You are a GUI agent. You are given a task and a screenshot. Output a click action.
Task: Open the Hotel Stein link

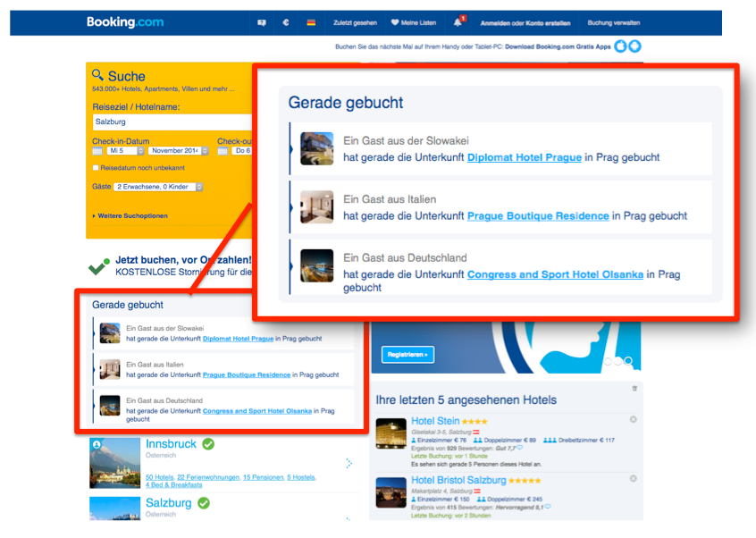pyautogui.click(x=435, y=421)
